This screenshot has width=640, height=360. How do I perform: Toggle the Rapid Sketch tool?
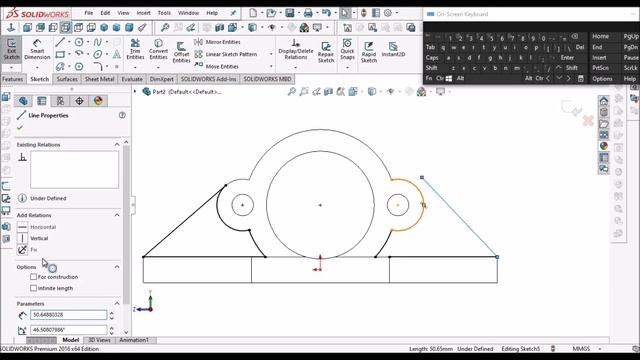click(369, 52)
